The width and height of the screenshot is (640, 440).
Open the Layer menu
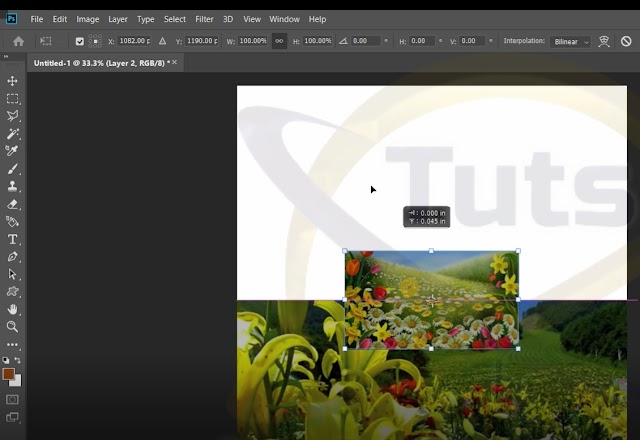(118, 19)
